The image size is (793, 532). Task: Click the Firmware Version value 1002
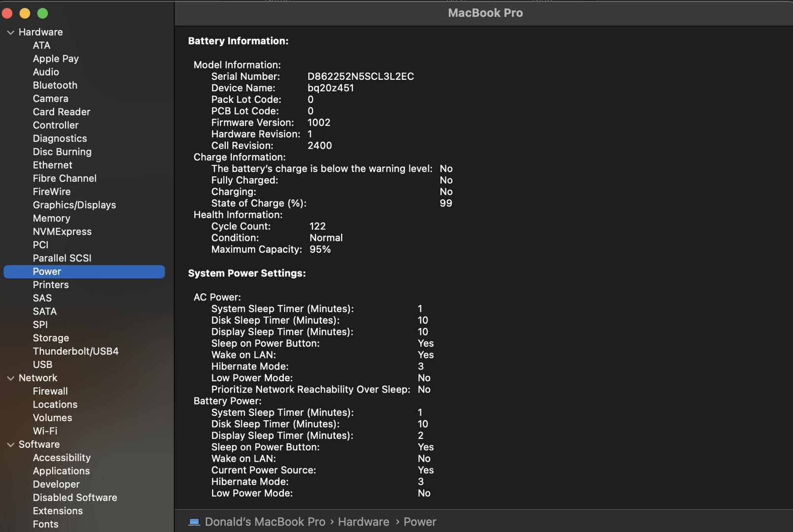point(319,122)
